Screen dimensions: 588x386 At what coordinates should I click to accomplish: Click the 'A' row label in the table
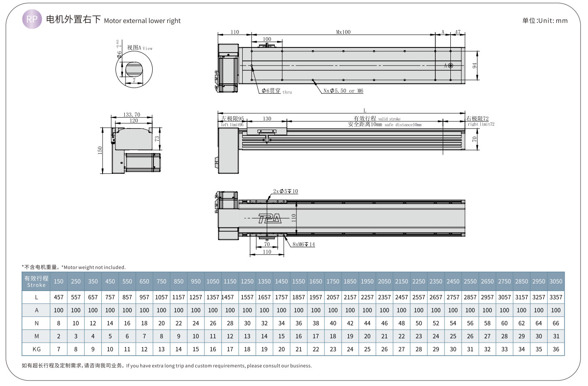pyautogui.click(x=36, y=310)
